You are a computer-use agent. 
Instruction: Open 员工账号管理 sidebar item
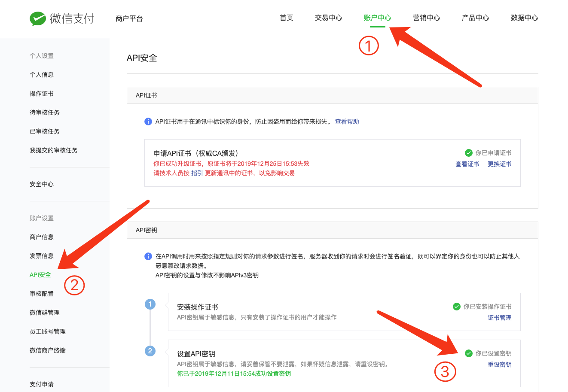tap(48, 331)
